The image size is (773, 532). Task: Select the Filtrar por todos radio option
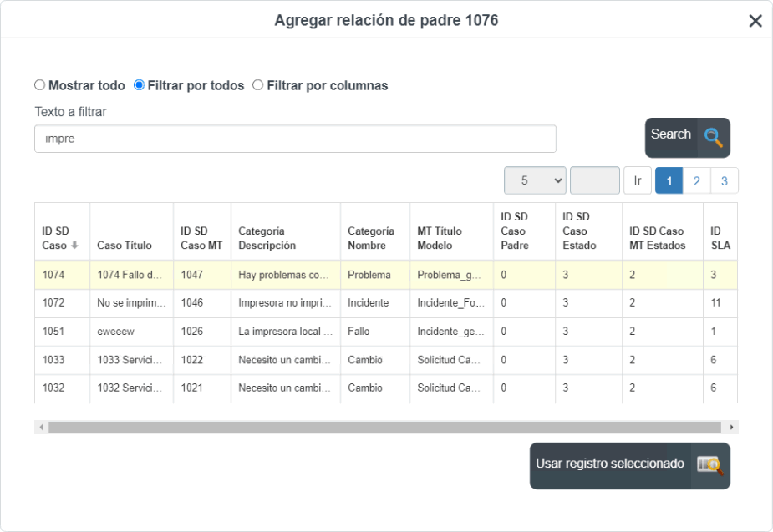(139, 84)
